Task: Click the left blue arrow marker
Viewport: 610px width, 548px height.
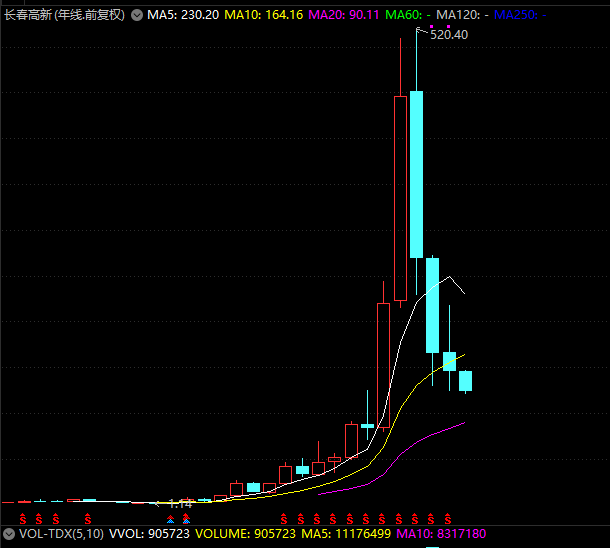Action: 170,519
